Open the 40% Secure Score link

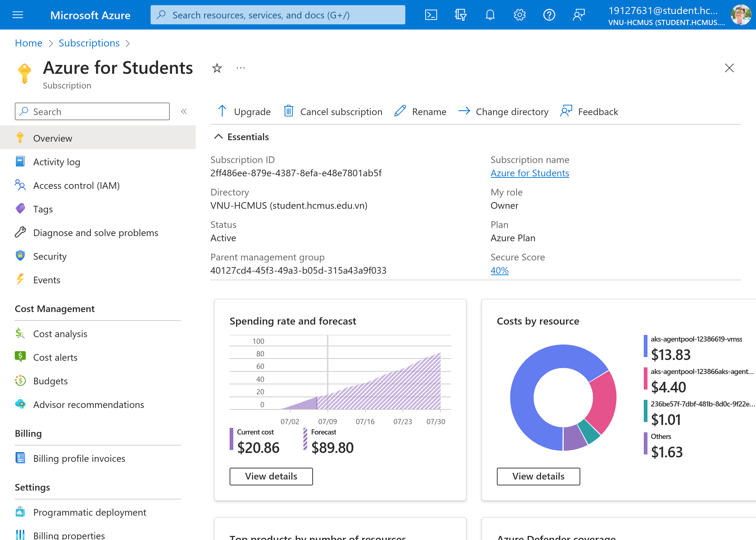pyautogui.click(x=499, y=270)
